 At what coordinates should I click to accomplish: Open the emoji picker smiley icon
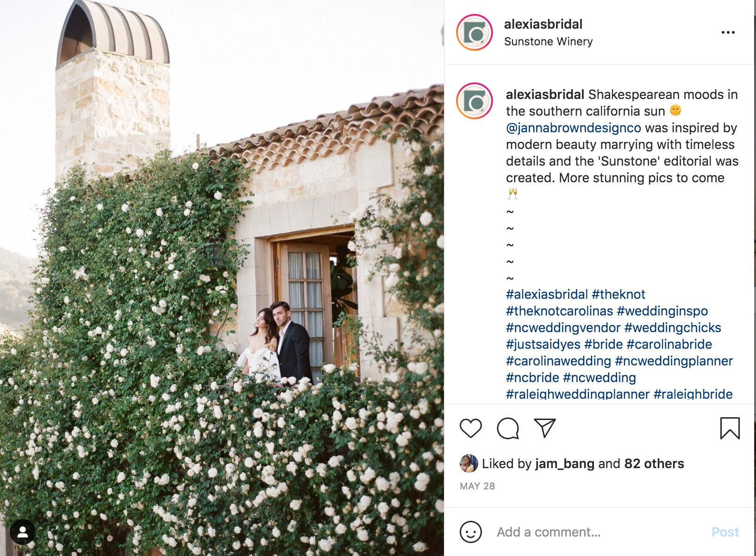coord(471,532)
